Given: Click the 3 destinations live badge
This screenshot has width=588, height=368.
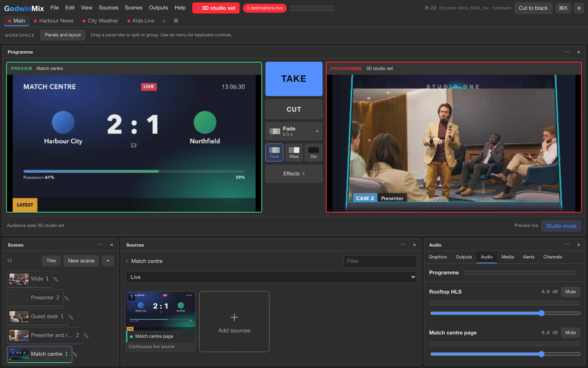Looking at the screenshot, I should click(265, 8).
